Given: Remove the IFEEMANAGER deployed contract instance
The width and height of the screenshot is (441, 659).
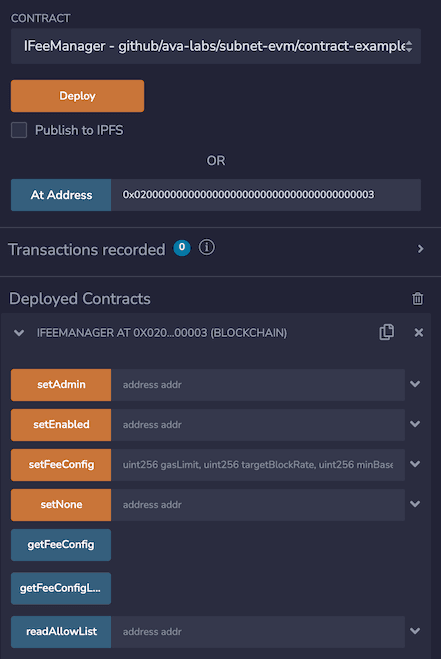Looking at the screenshot, I should [x=419, y=332].
